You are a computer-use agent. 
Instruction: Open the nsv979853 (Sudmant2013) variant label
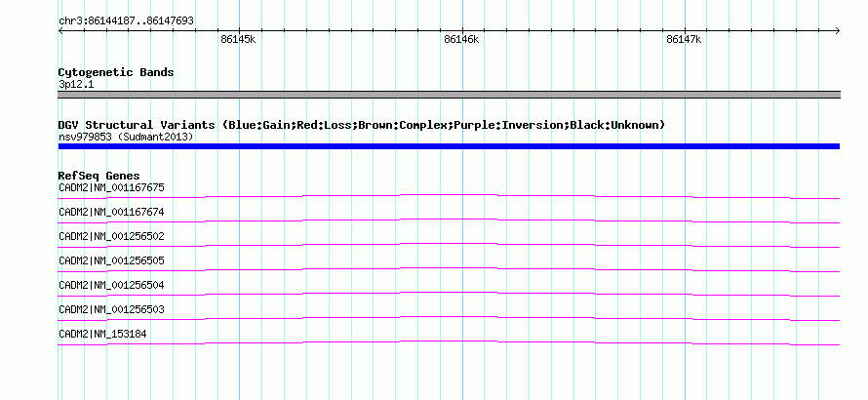[x=126, y=137]
